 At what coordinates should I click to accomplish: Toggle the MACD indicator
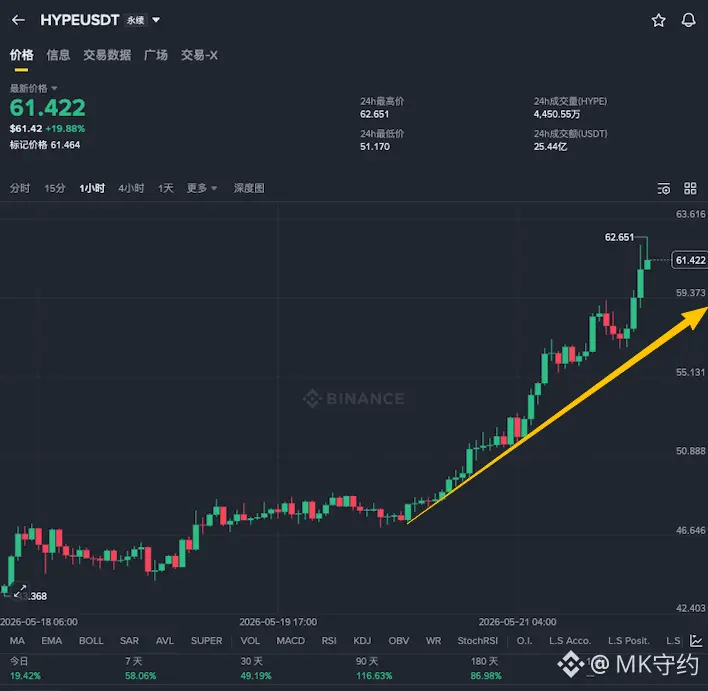click(x=290, y=640)
